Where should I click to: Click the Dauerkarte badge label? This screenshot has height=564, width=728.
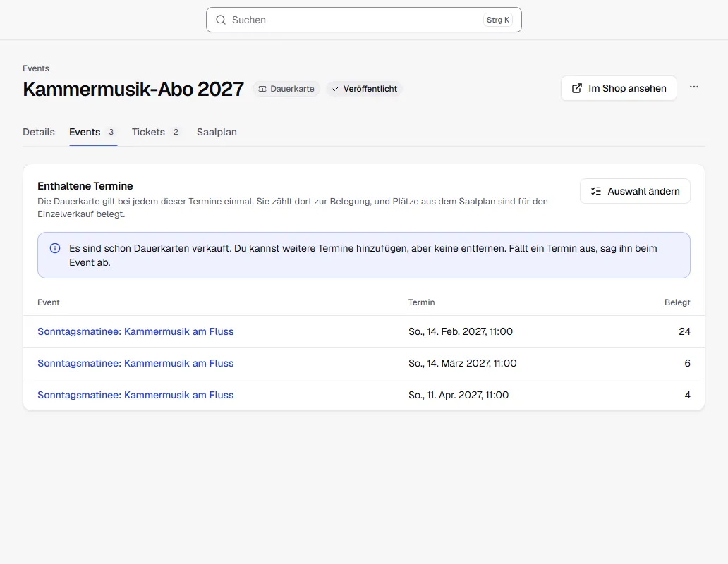click(292, 89)
